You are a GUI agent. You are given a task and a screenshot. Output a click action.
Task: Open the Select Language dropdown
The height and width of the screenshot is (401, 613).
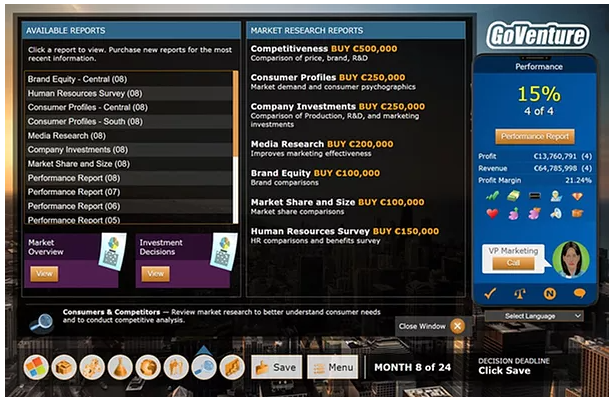click(534, 316)
